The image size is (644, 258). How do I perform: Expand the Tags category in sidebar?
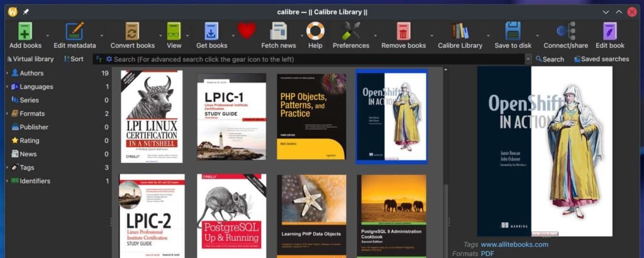pos(7,167)
